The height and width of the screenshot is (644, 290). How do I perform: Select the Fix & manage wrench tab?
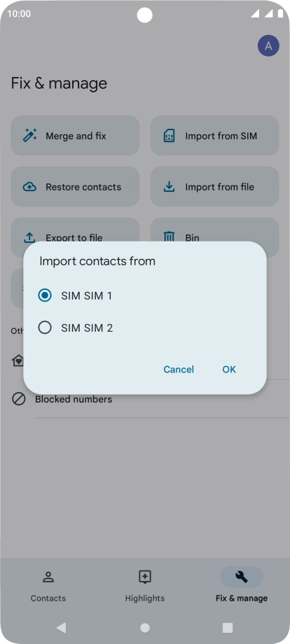[x=242, y=586]
